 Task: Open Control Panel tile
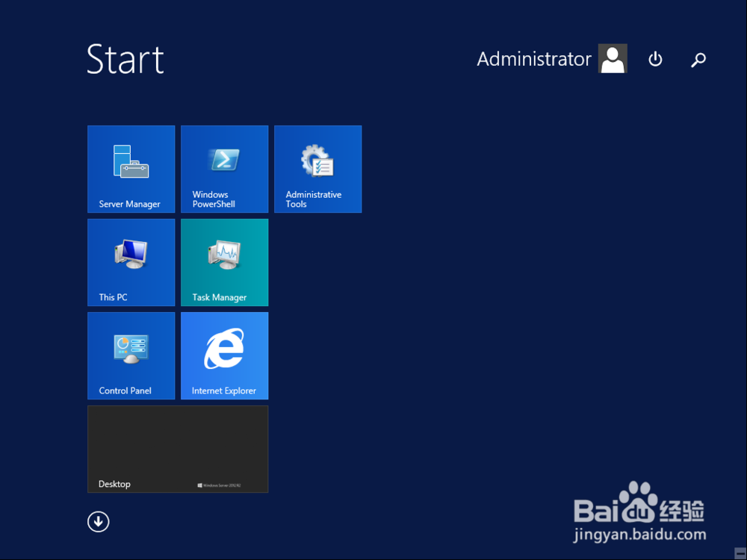tap(131, 355)
